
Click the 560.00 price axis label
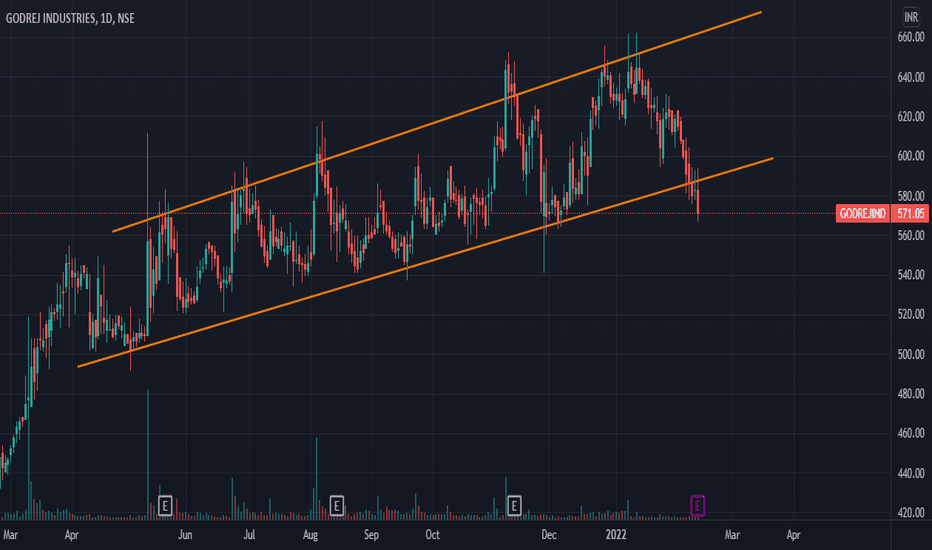pos(911,235)
